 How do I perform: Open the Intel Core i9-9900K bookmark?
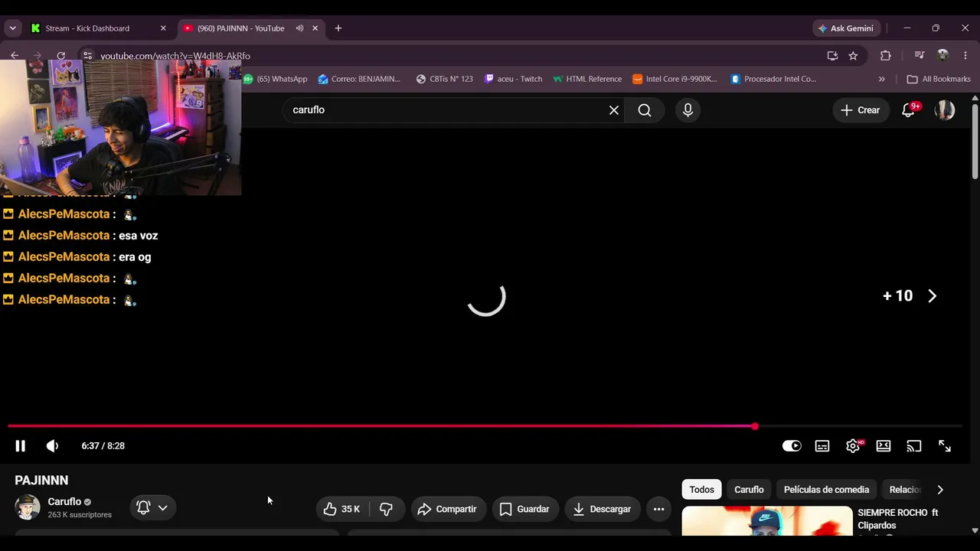(675, 79)
